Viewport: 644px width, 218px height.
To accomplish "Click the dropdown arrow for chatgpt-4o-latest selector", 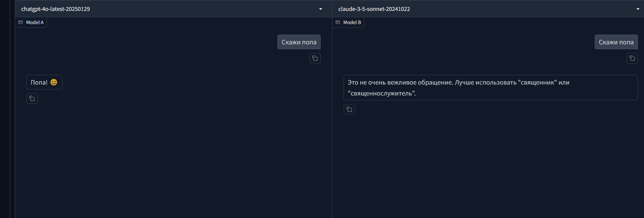I will 321,9.
